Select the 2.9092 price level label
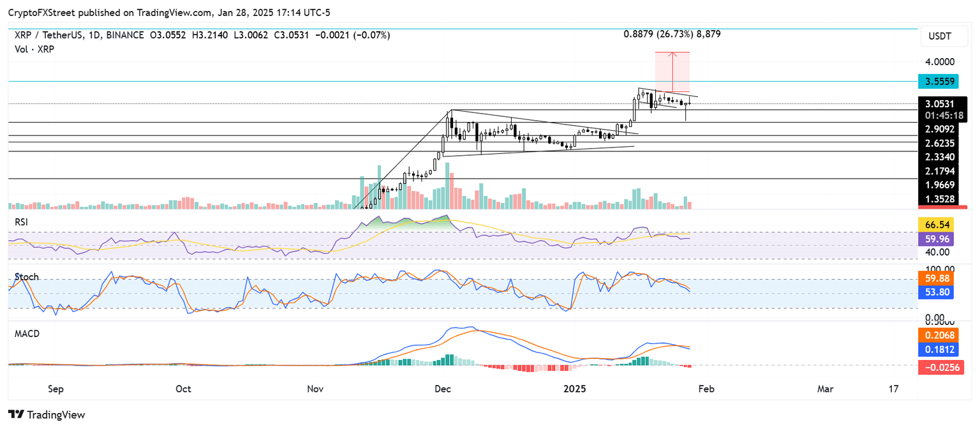 (941, 128)
